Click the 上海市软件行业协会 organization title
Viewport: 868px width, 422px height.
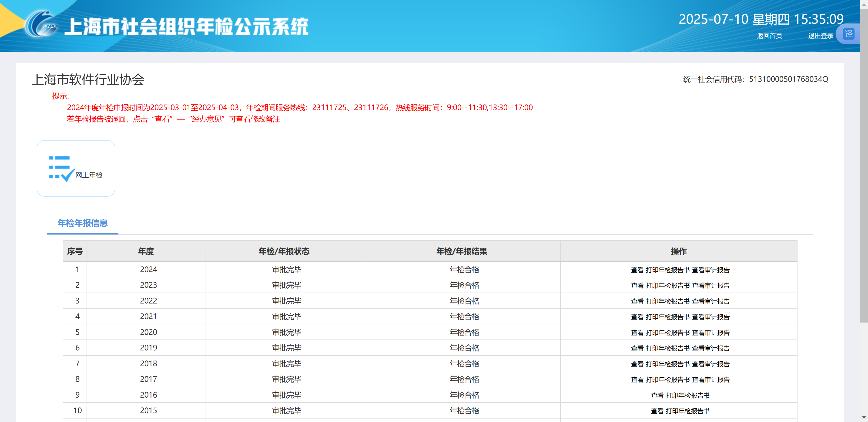88,79
